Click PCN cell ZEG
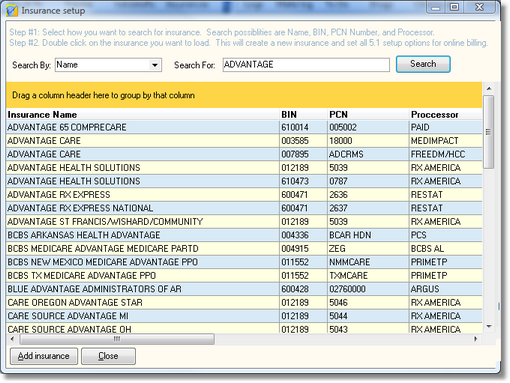 pos(368,249)
